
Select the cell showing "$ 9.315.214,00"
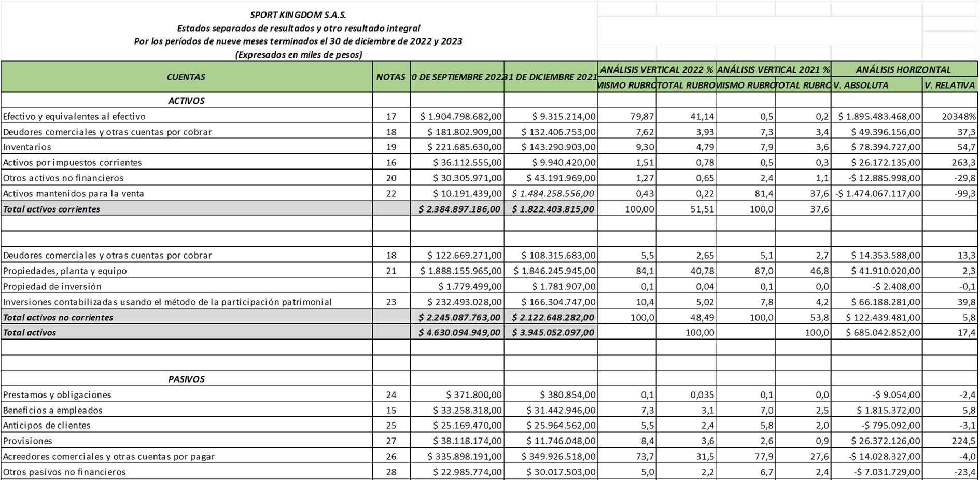(551, 117)
